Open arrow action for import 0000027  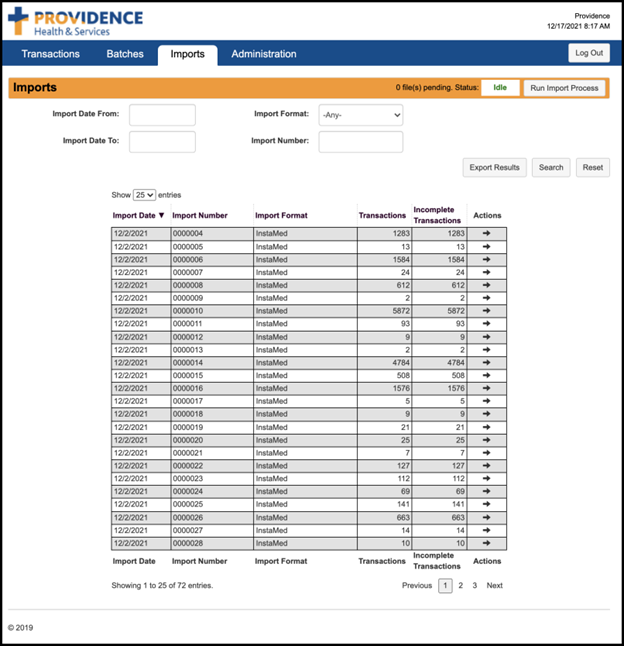coord(486,530)
